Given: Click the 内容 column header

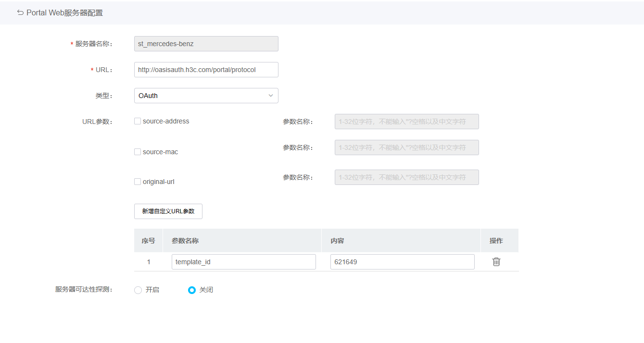Looking at the screenshot, I should pos(337,241).
